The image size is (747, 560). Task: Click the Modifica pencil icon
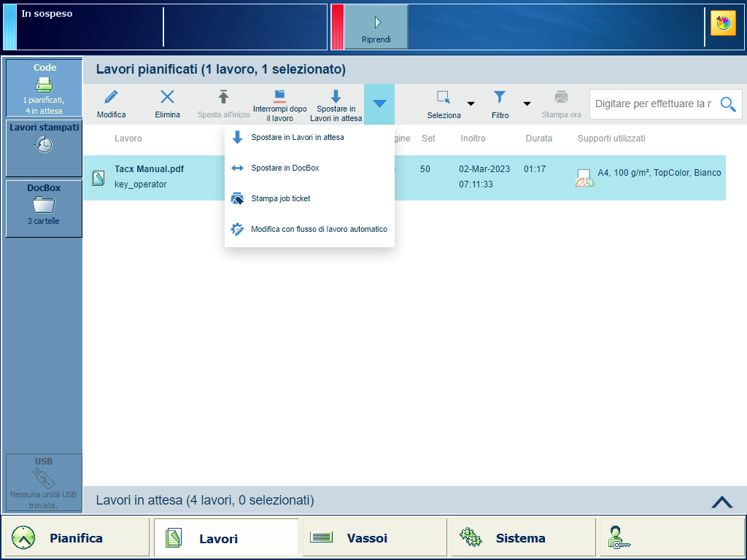(x=111, y=97)
